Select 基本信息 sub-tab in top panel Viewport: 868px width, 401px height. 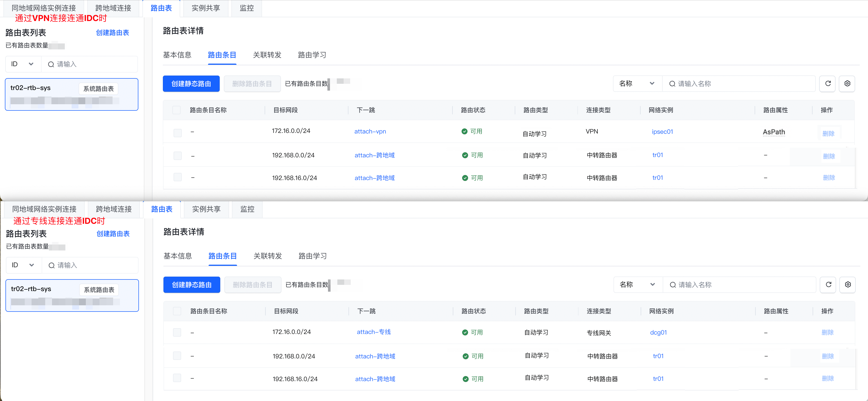tap(177, 55)
